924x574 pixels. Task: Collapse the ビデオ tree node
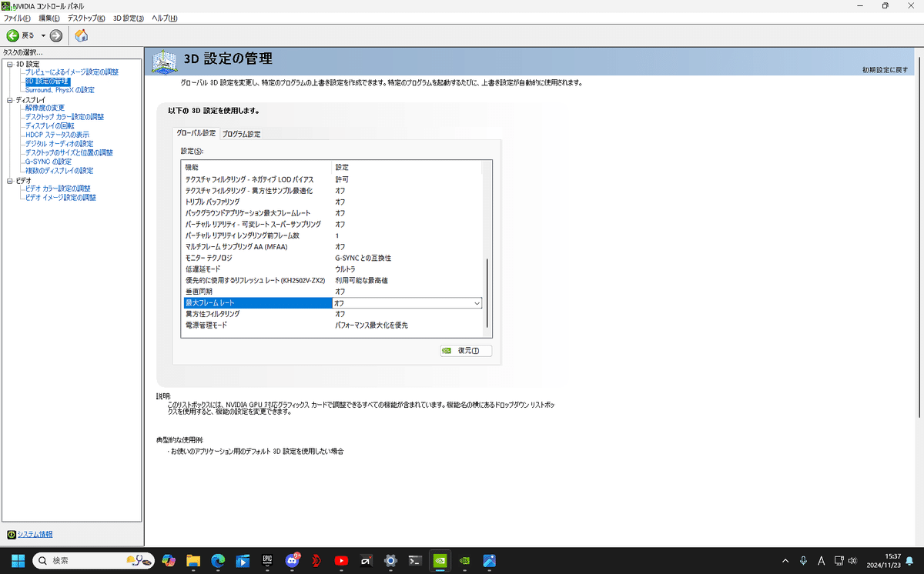point(9,180)
